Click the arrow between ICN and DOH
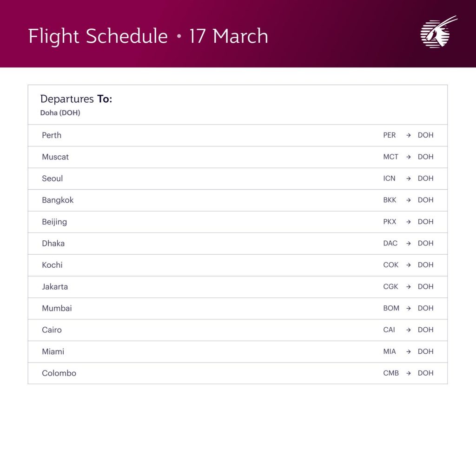Image resolution: width=476 pixels, height=476 pixels. tap(409, 178)
